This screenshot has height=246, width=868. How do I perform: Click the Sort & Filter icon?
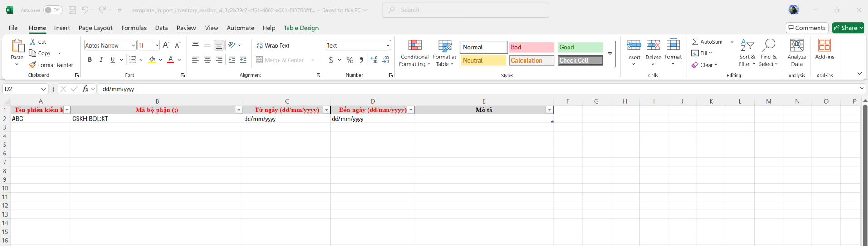pyautogui.click(x=747, y=45)
